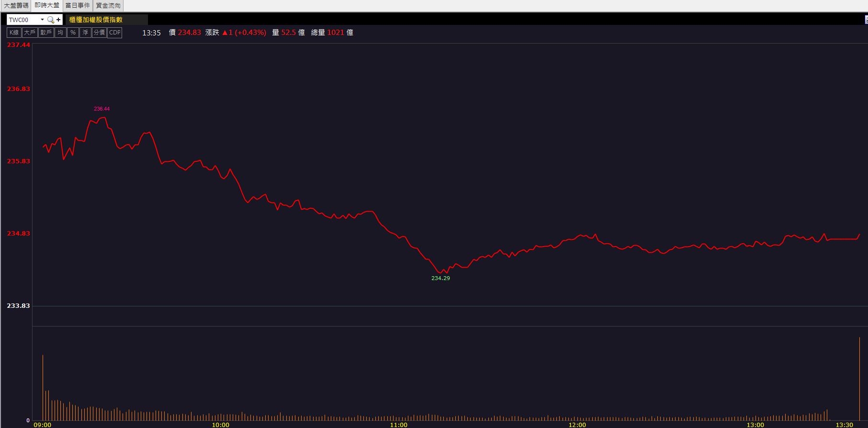868x428 pixels.
Task: Click the 11:00 time axis label
Action: pyautogui.click(x=398, y=425)
